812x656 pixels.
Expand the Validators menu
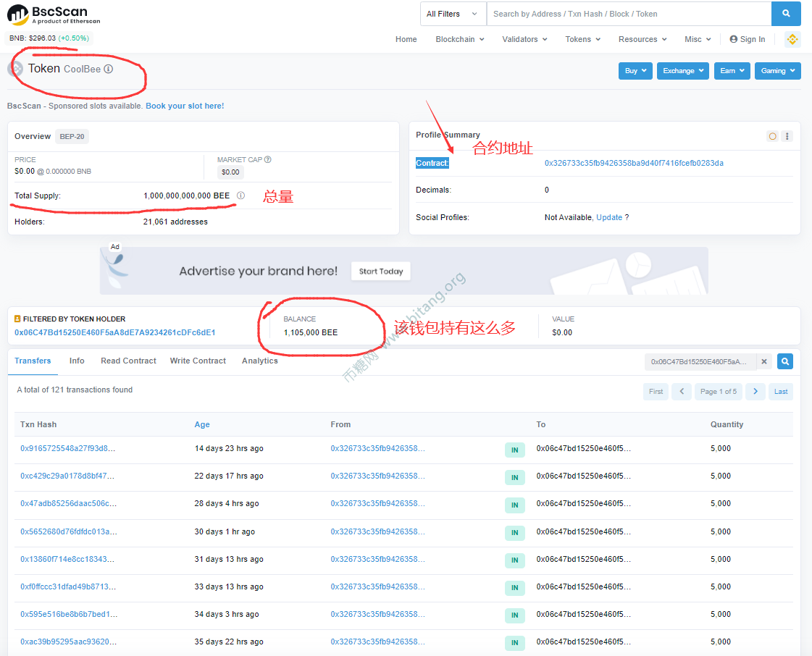click(524, 39)
